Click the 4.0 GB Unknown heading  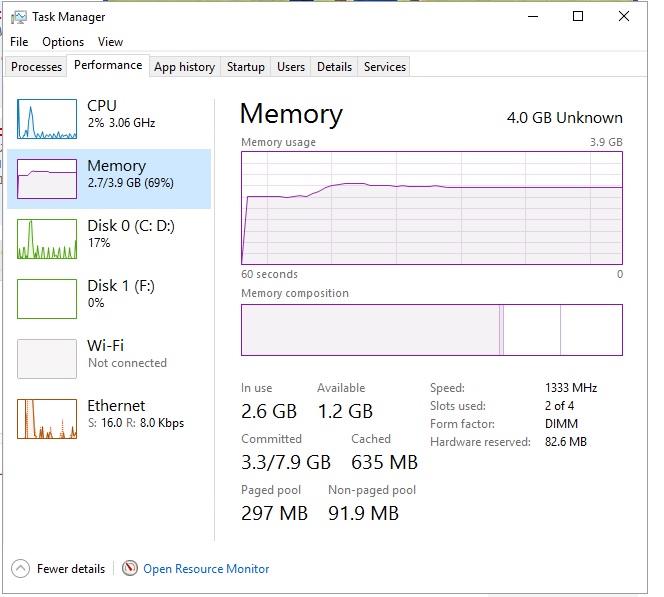pos(564,118)
